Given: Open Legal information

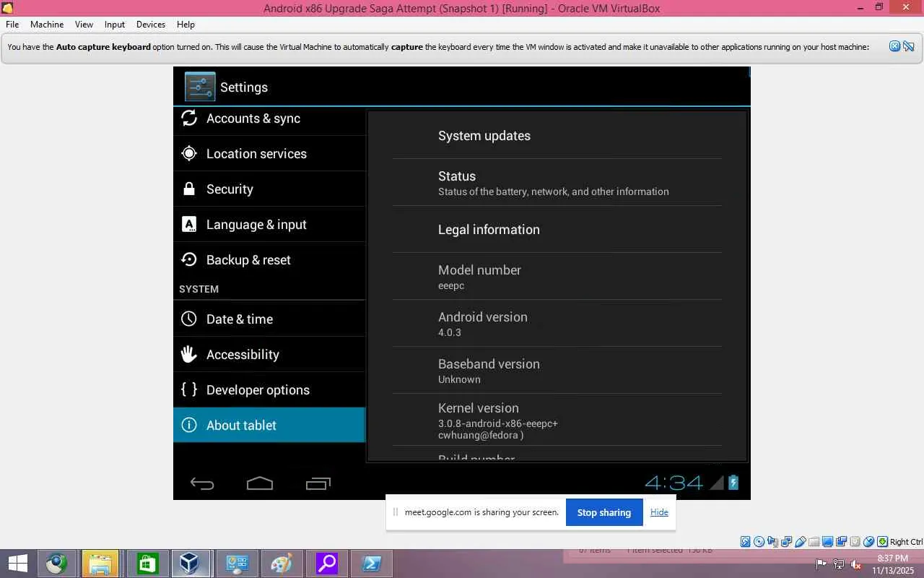Looking at the screenshot, I should pos(557,230).
